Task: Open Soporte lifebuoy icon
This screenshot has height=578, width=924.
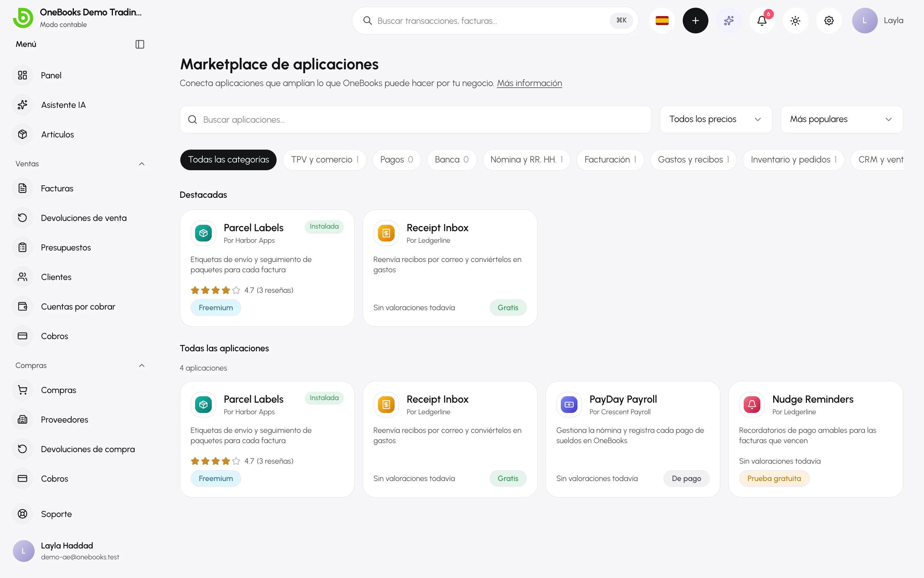Action: (22, 514)
